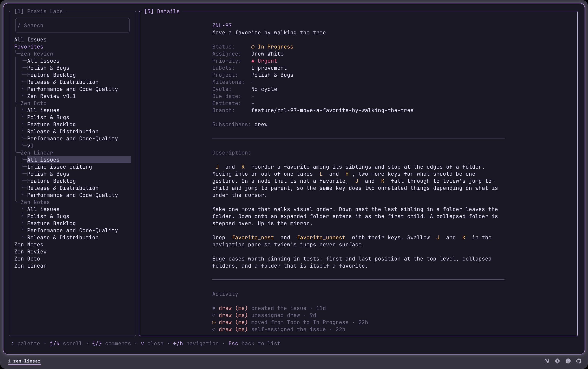Click the Neovim icon in the bottom bar
Image resolution: width=588 pixels, height=369 pixels.
click(547, 361)
